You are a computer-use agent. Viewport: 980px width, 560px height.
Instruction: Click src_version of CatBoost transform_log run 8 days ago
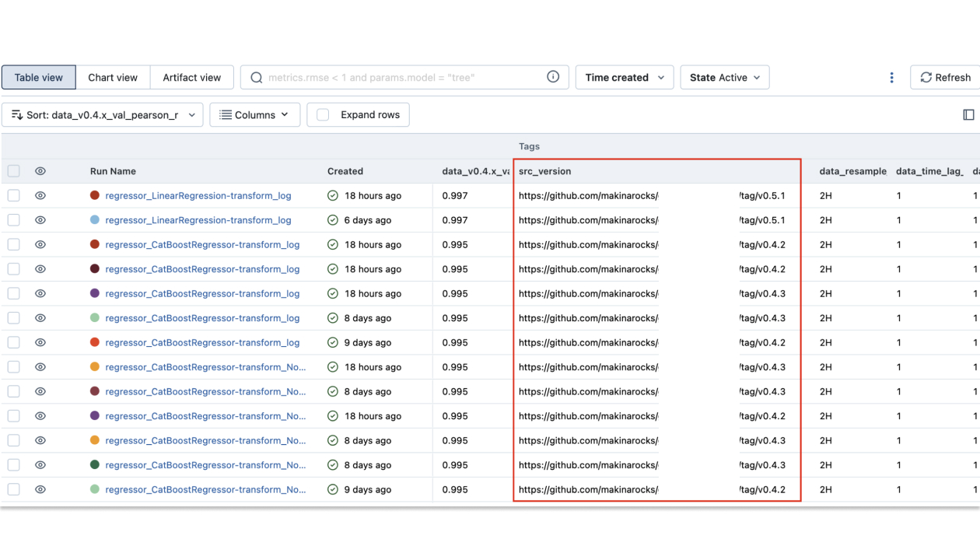coord(656,318)
